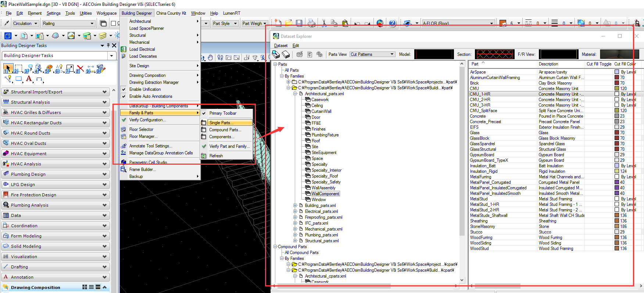Expand the Plumbing Design task group
Viewport: 644px width, 293px height.
tap(56, 174)
